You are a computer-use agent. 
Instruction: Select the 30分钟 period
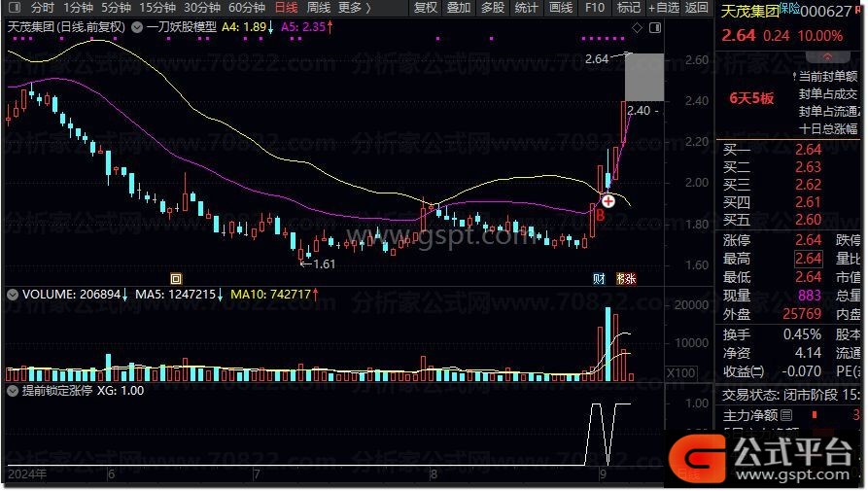(201, 8)
